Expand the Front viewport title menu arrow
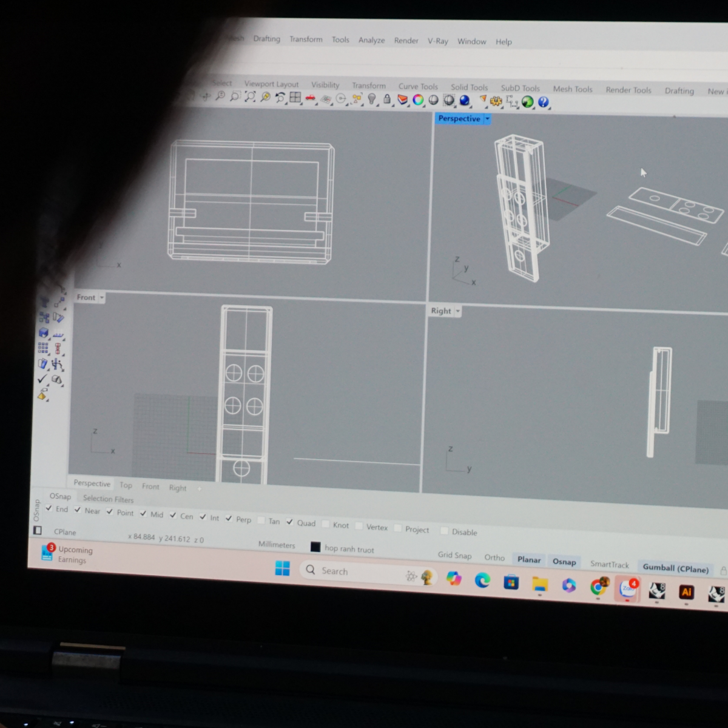 pyautogui.click(x=102, y=298)
